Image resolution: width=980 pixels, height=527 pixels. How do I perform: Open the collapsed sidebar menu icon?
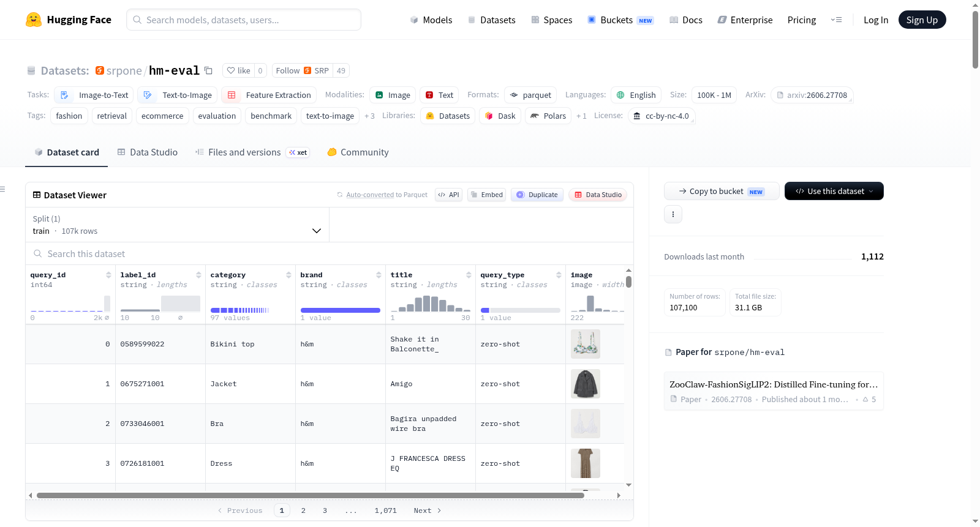(3, 189)
